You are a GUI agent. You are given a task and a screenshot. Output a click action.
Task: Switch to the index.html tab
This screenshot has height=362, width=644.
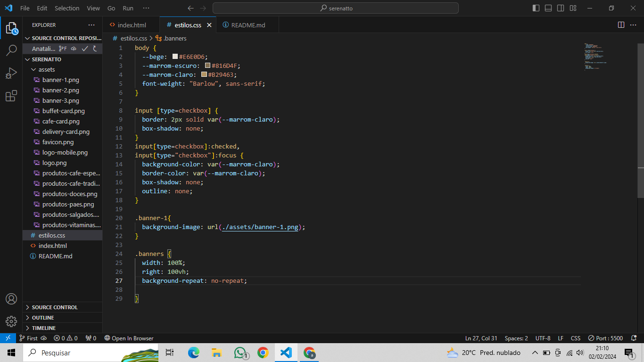[132, 25]
